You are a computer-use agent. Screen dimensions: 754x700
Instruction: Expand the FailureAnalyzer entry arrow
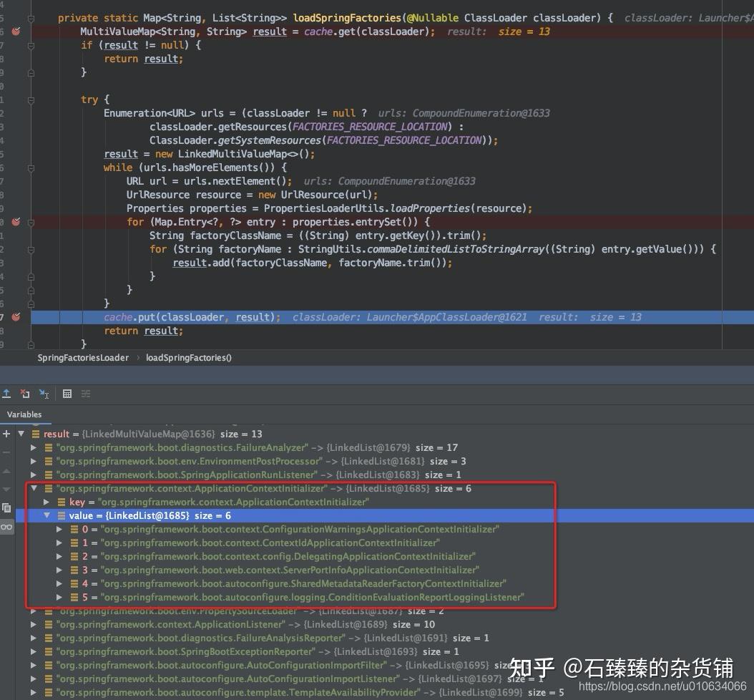click(34, 447)
